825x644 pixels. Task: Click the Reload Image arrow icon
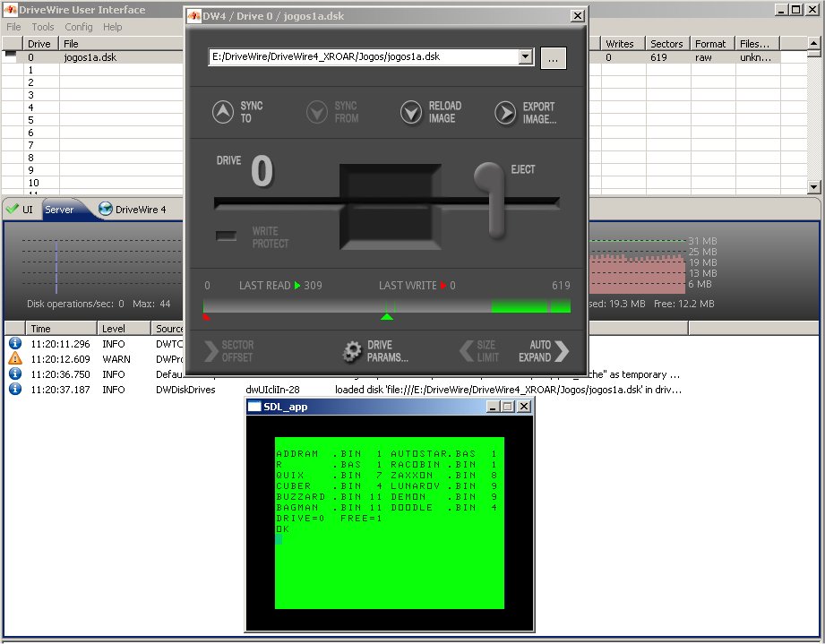coord(411,112)
